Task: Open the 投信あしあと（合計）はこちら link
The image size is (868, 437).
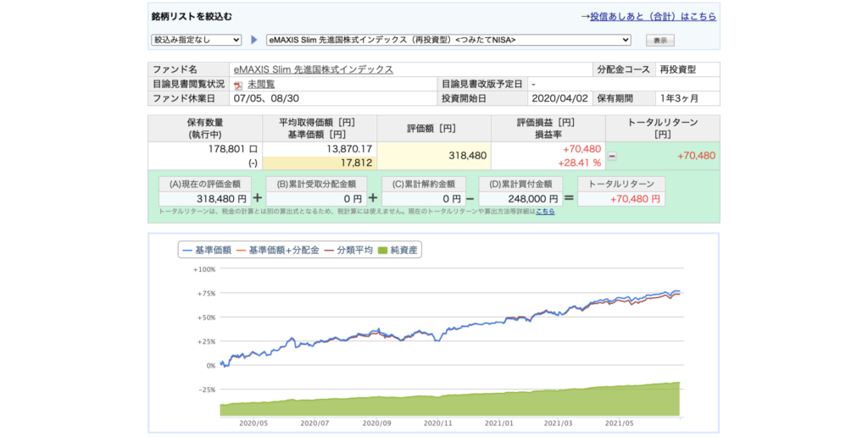Action: click(x=654, y=17)
